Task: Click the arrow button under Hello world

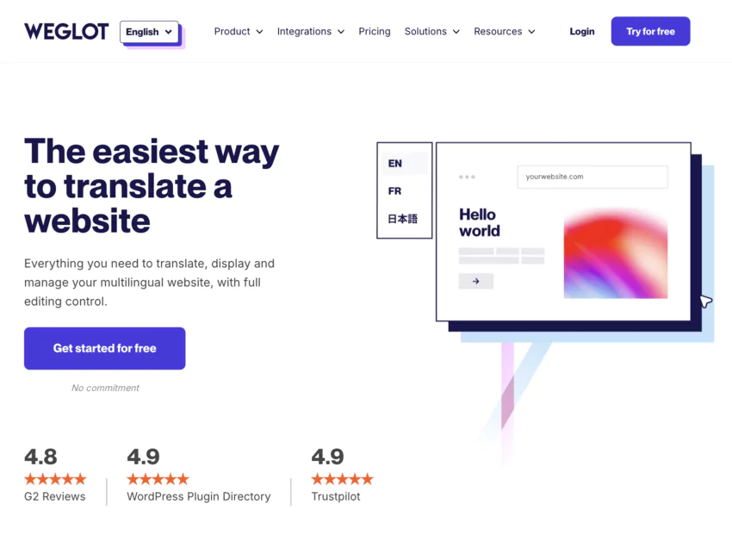Action: tap(475, 281)
